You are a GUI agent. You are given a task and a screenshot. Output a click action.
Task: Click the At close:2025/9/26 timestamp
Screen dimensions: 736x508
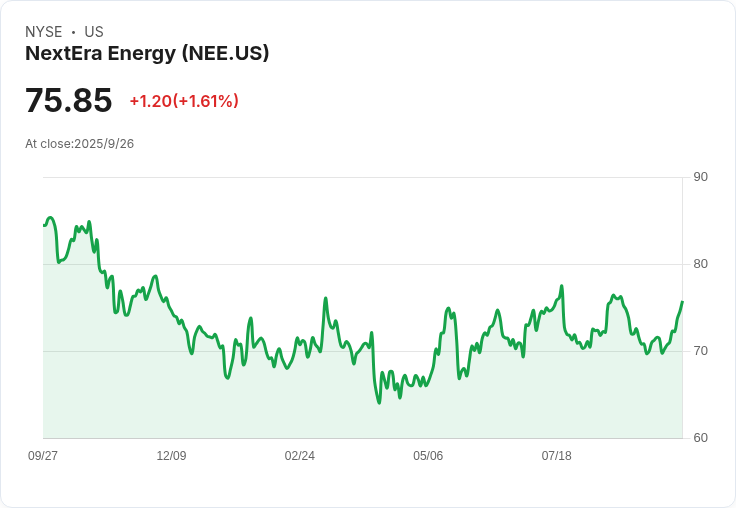click(x=79, y=144)
